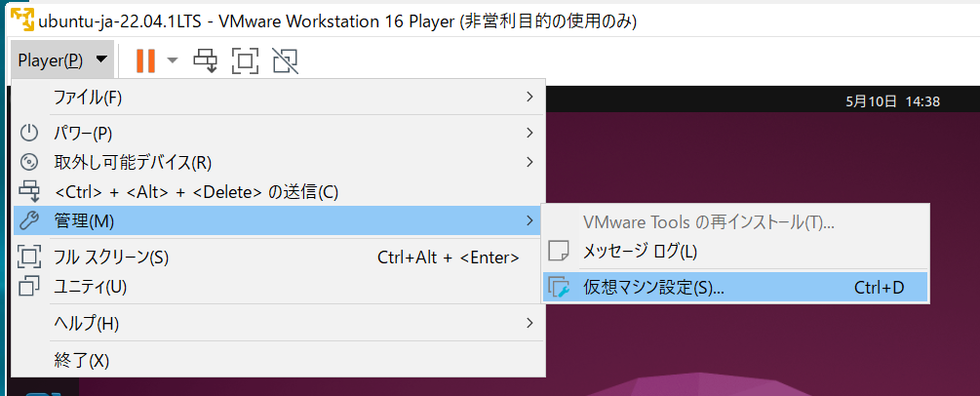This screenshot has height=396, width=980.
Task: Click the power icon beside パワー(P)
Action: pos(29,133)
